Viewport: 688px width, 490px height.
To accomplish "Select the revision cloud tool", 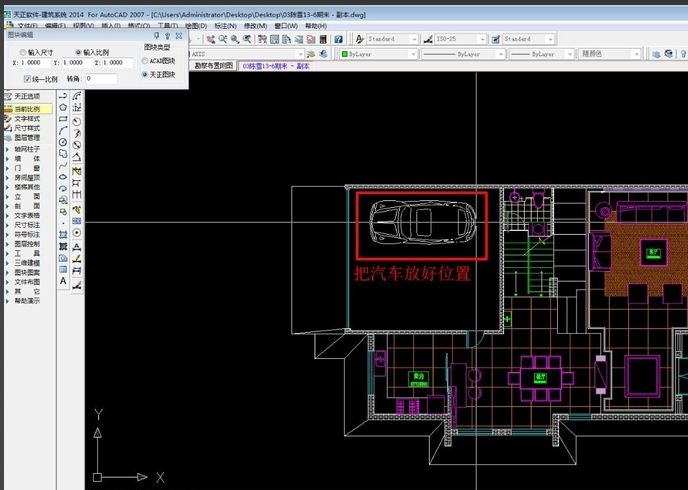I will coord(63,154).
